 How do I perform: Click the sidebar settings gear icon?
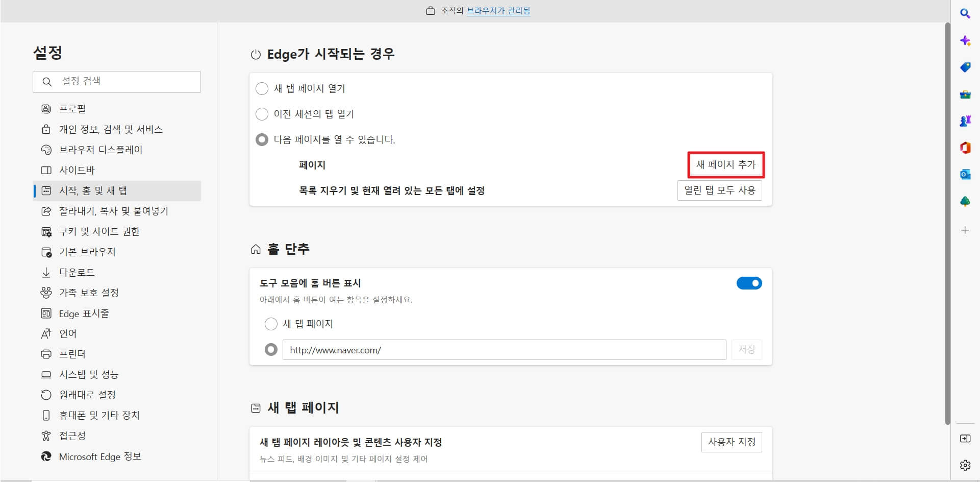click(965, 465)
